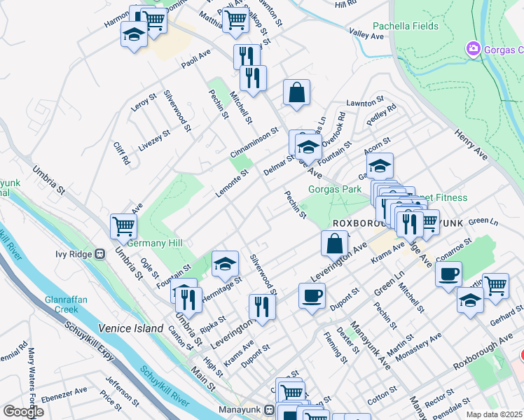Screen dimensions: 524x420
Task: Click the shopping bag marker on Leverington Ave
Action: (335, 244)
